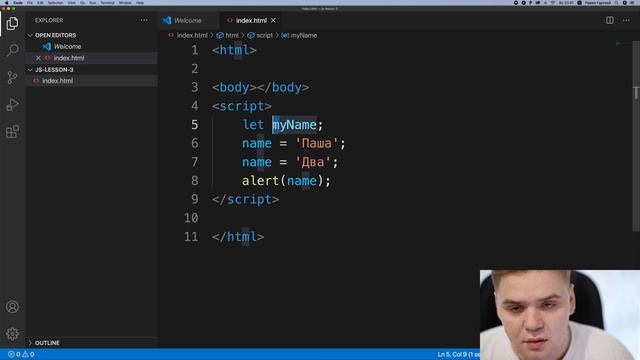This screenshot has height=360, width=640.
Task: Click script in the breadcrumb
Action: click(264, 36)
